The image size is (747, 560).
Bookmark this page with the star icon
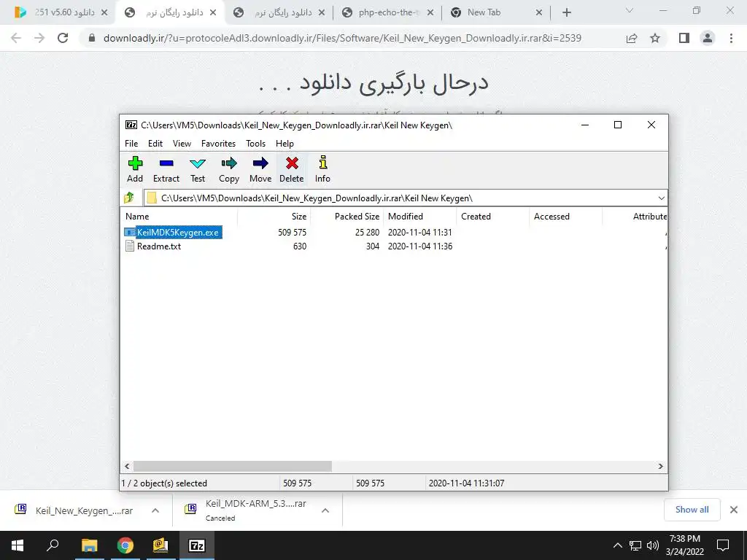click(655, 38)
